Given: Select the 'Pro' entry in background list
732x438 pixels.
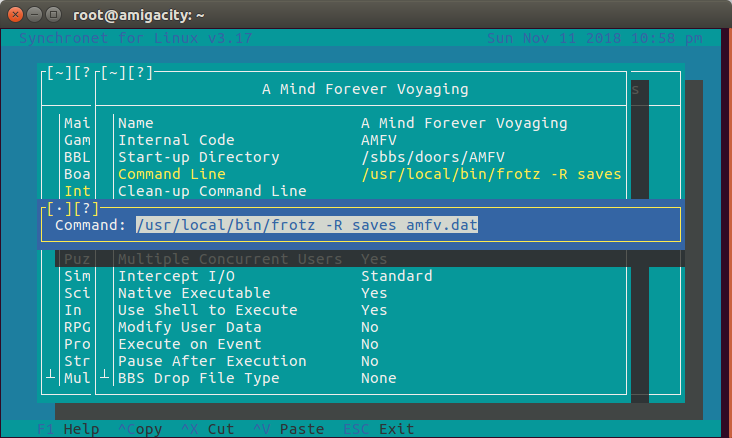Looking at the screenshot, I should click(x=77, y=344).
